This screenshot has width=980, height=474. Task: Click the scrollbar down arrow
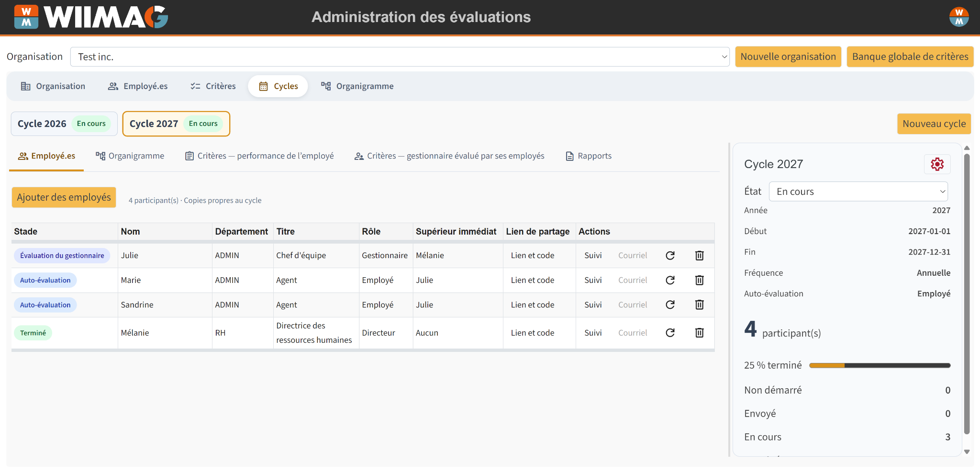(967, 452)
